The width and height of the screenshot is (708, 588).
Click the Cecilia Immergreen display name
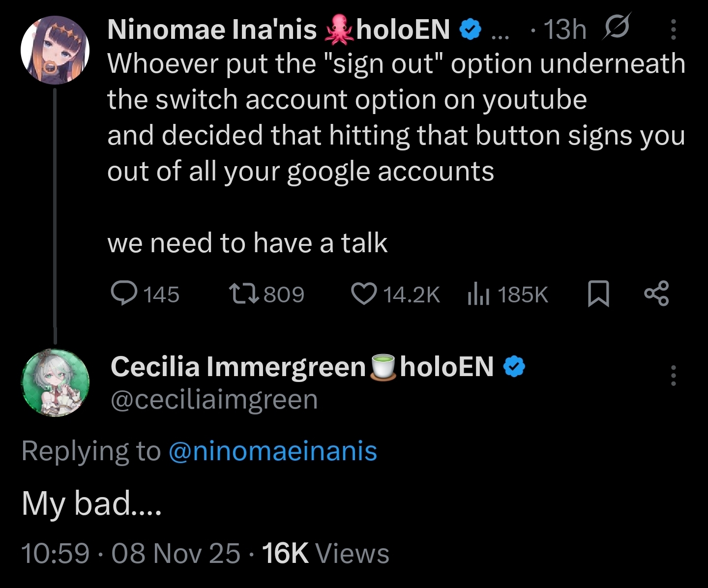(238, 367)
